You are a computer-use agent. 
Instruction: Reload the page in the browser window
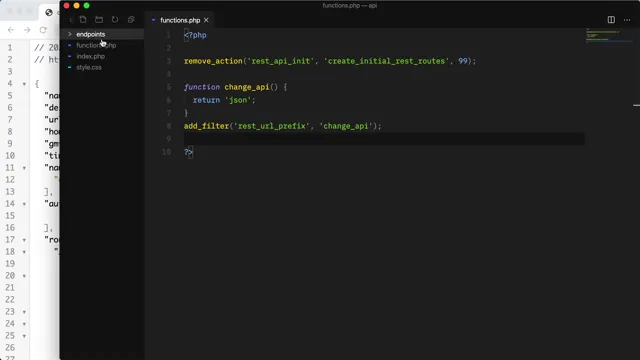point(43,30)
